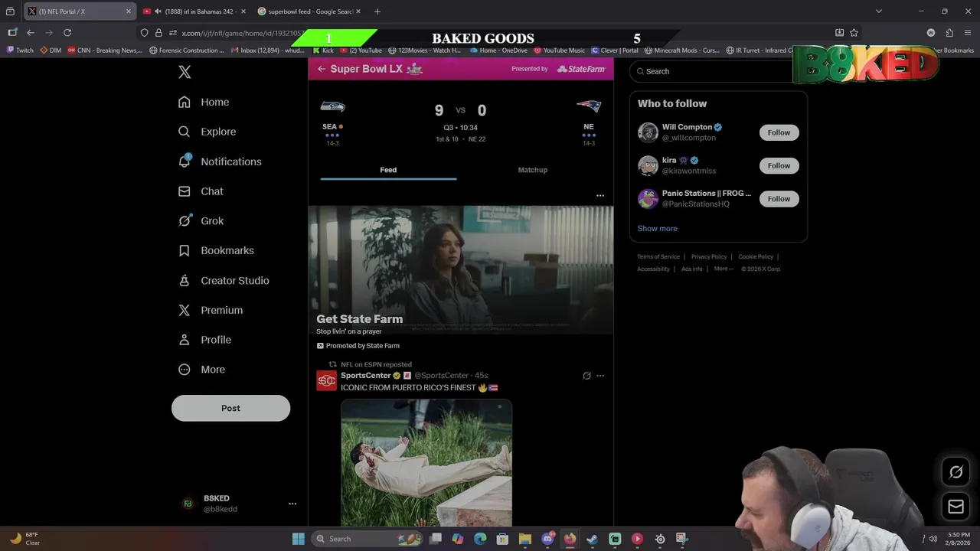This screenshot has width=980, height=551.
Task: Open the three-dot menu on the State Farm ad
Action: 600,195
